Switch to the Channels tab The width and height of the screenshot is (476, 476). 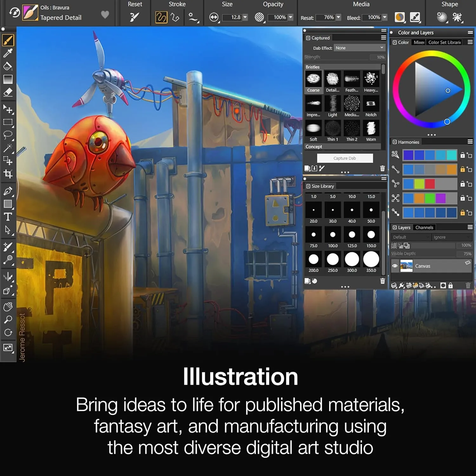point(424,227)
